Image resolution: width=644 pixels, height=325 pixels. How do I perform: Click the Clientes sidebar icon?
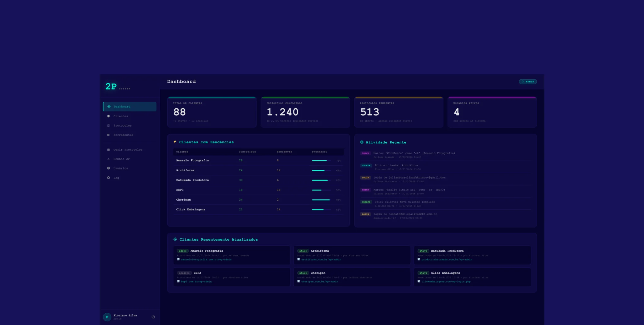point(108,116)
